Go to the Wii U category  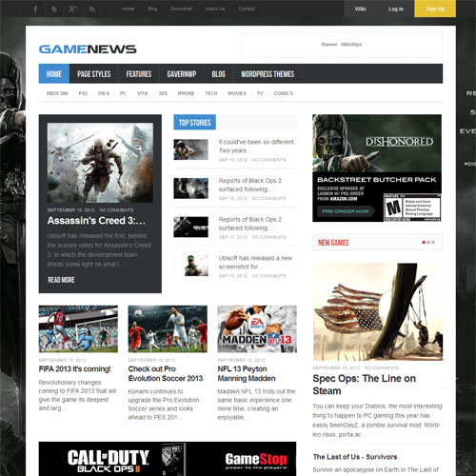(x=104, y=93)
